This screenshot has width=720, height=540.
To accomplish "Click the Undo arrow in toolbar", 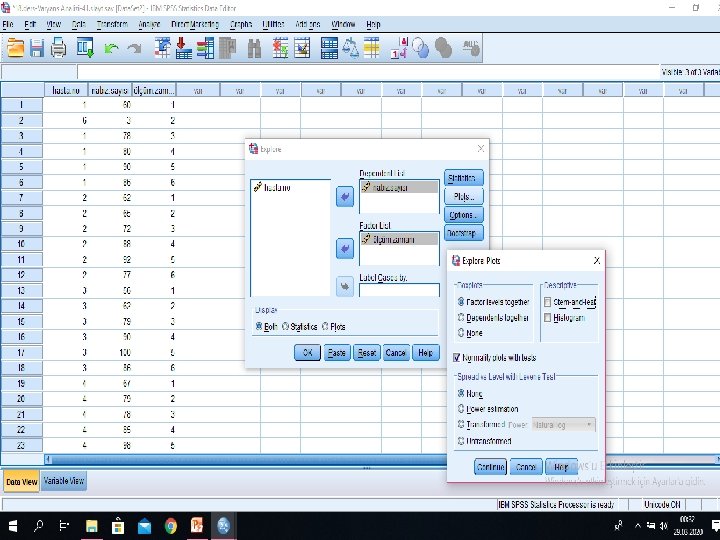I will click(111, 48).
